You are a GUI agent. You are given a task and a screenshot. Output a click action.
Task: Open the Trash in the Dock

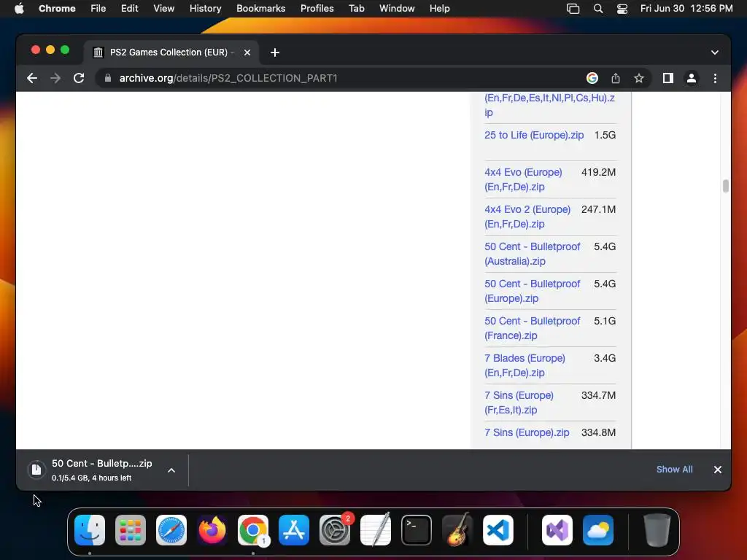tap(657, 530)
